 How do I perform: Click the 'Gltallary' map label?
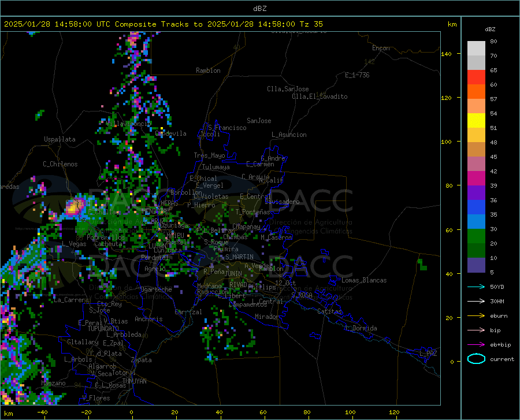coord(83,342)
